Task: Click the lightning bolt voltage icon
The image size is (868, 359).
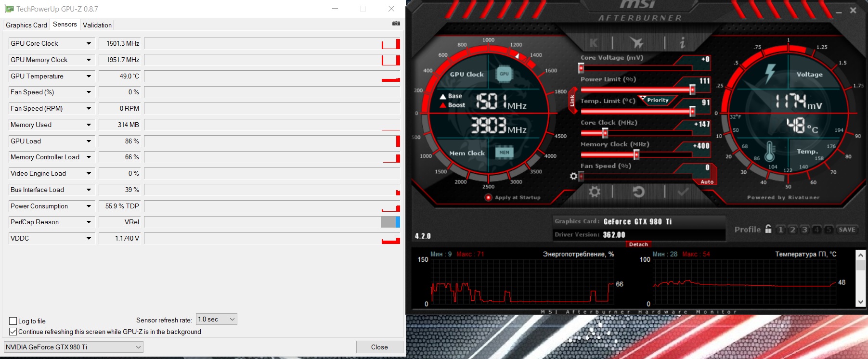Action: (770, 73)
